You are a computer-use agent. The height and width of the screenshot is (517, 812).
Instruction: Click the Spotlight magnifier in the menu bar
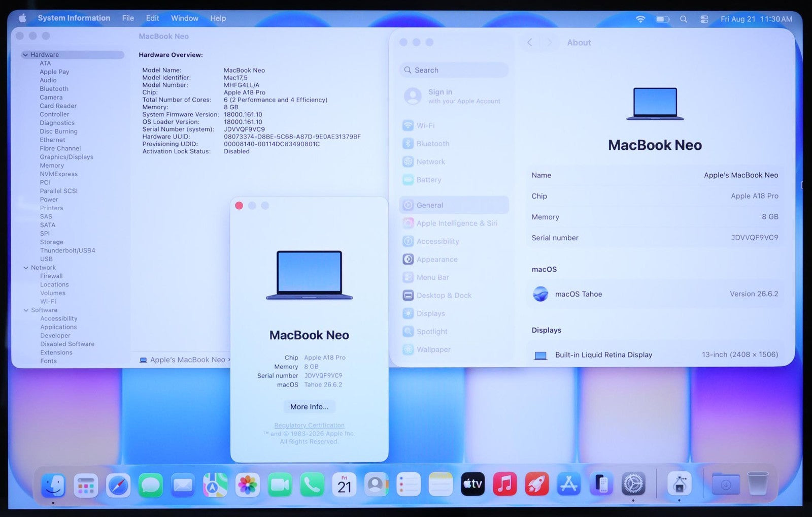684,19
